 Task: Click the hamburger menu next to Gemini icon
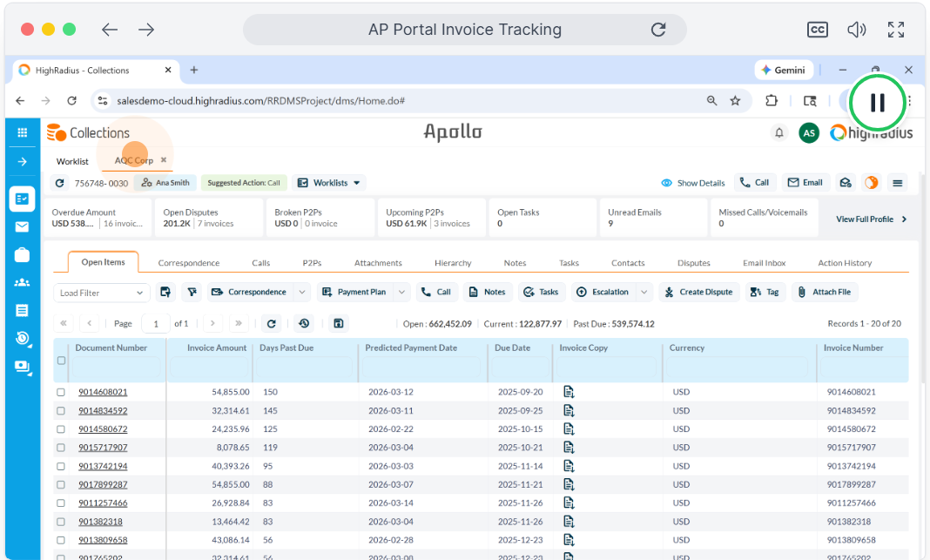898,182
